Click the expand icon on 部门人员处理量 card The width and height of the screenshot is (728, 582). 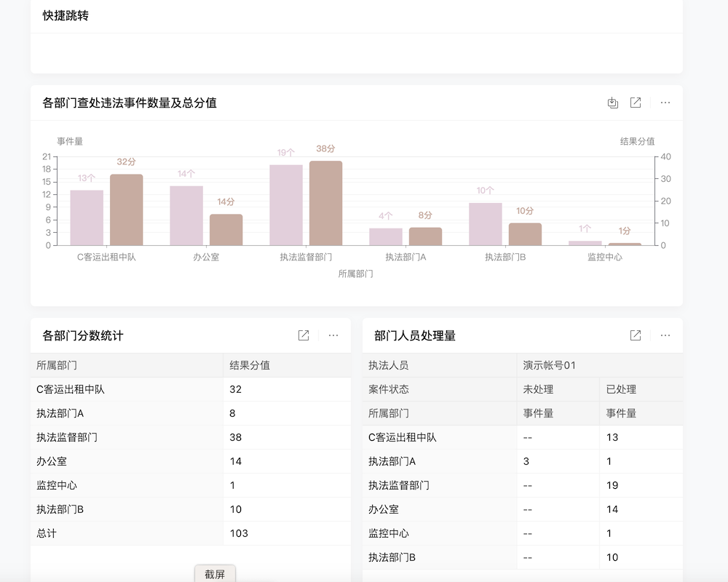[635, 335]
